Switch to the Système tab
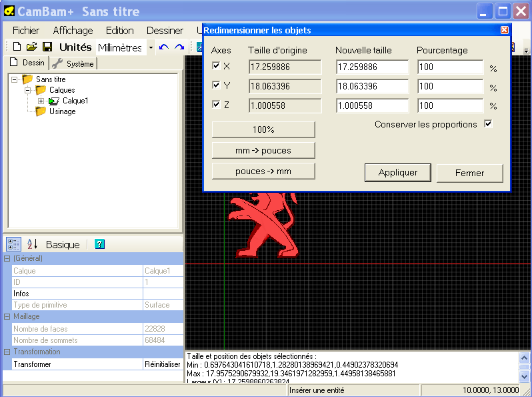The image size is (532, 397). 73,63
